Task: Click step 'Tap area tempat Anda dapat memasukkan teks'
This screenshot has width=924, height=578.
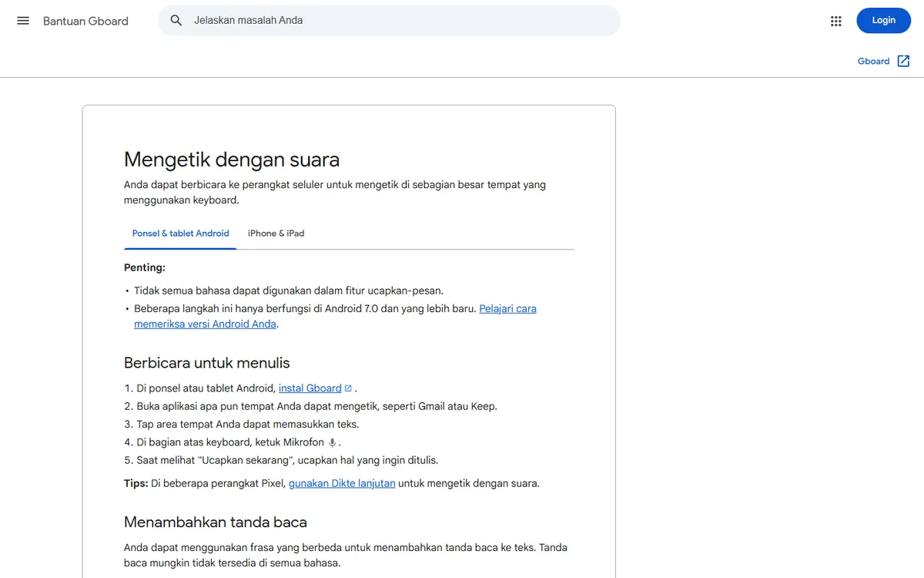Action: click(x=248, y=424)
